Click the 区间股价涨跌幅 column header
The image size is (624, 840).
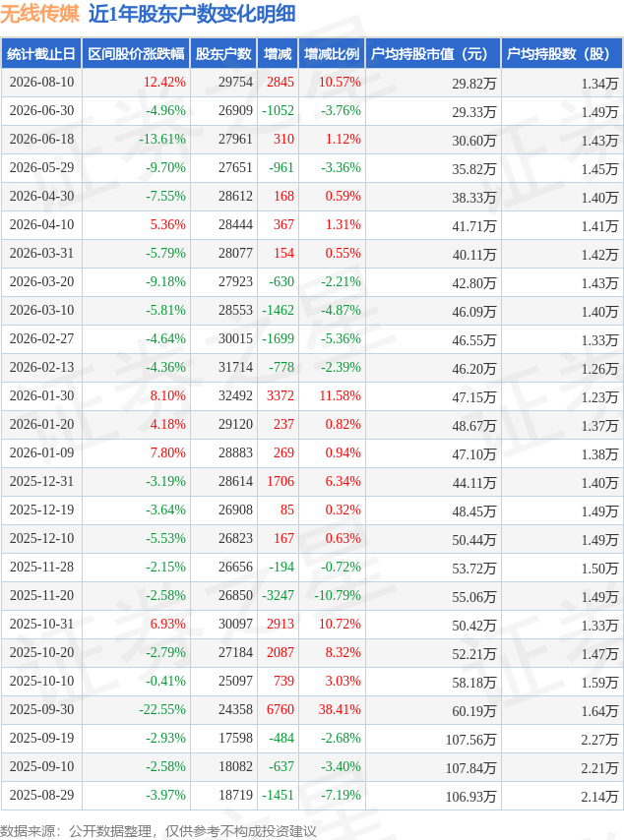pyautogui.click(x=136, y=53)
